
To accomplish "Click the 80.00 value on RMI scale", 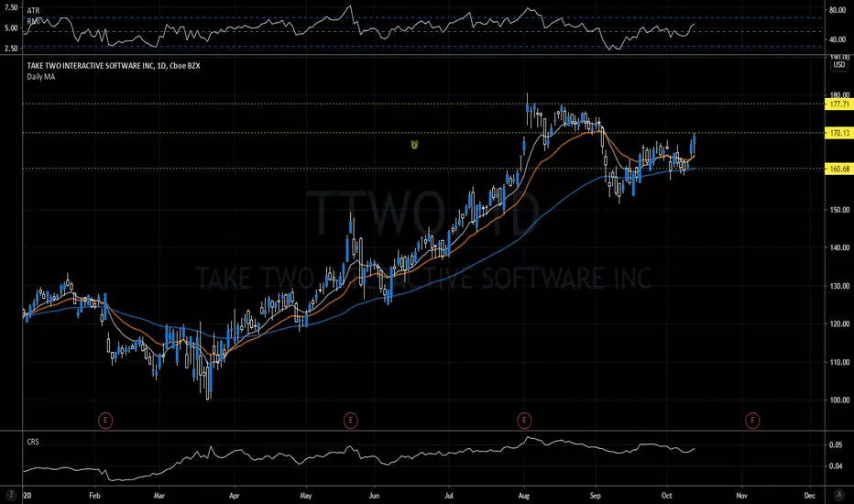I will pyautogui.click(x=838, y=10).
